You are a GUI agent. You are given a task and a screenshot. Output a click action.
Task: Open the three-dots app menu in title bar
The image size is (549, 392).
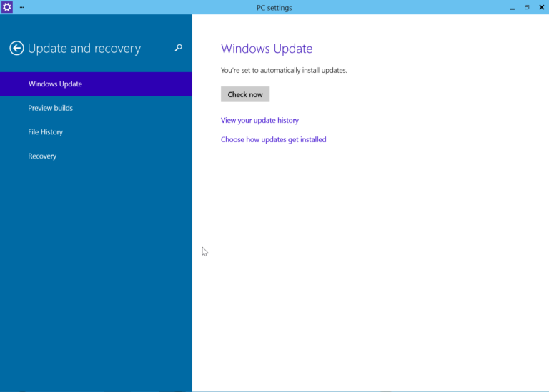[x=21, y=7]
